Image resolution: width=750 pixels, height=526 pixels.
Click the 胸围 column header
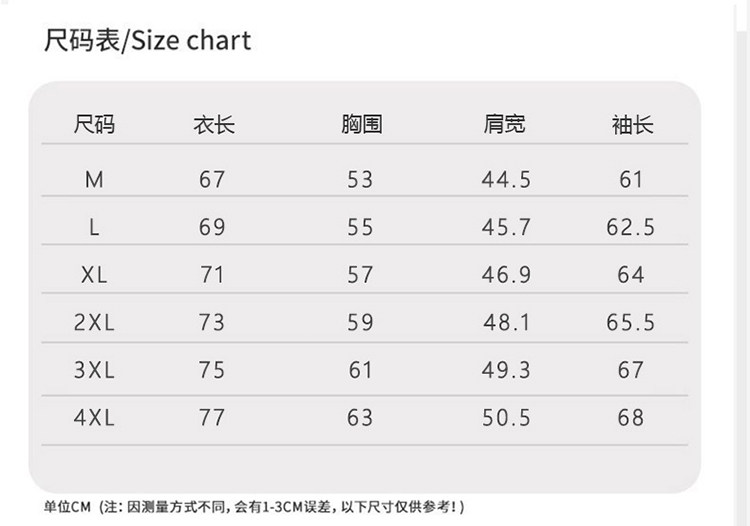(x=361, y=125)
